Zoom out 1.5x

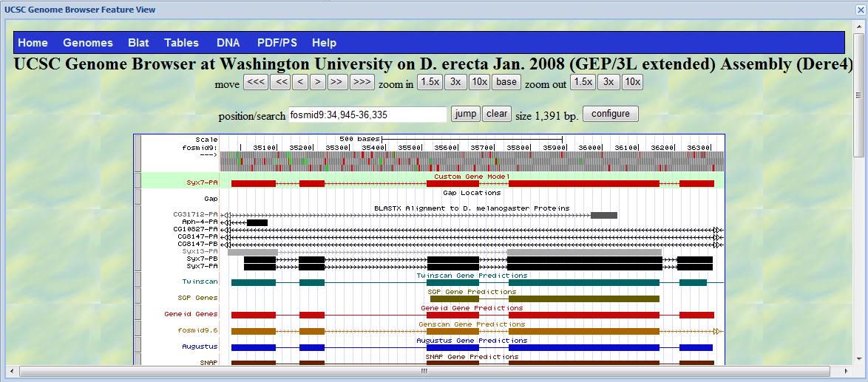[x=583, y=82]
